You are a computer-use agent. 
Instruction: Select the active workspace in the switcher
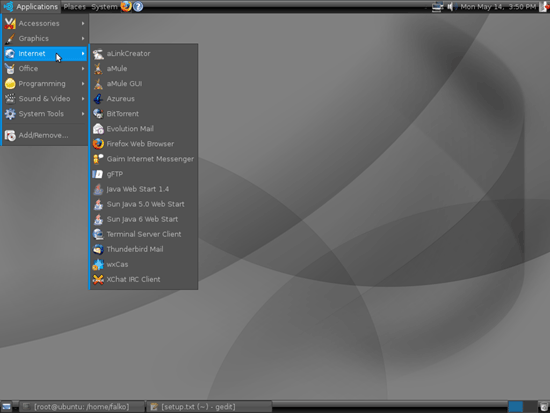pyautogui.click(x=515, y=407)
